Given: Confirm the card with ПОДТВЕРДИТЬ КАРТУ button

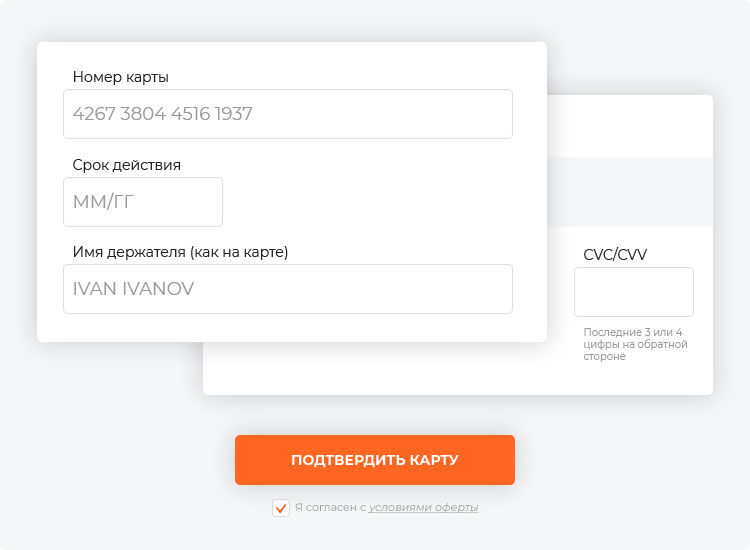Looking at the screenshot, I should click(x=375, y=460).
